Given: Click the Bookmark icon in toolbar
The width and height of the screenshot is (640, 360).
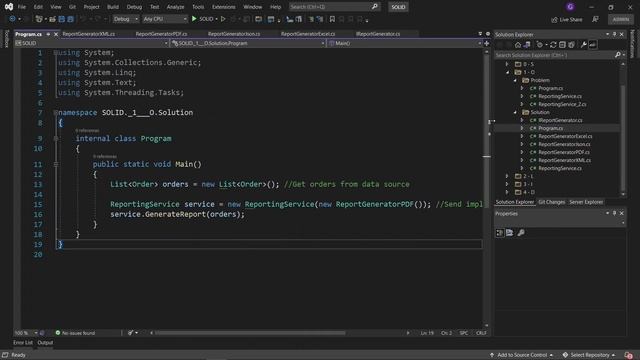Looking at the screenshot, I should click(x=332, y=19).
